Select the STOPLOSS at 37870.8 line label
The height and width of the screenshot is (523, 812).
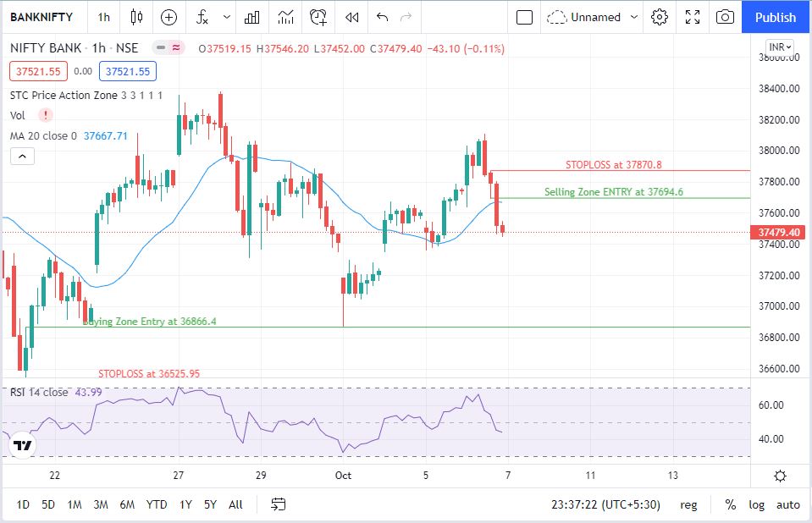click(613, 165)
